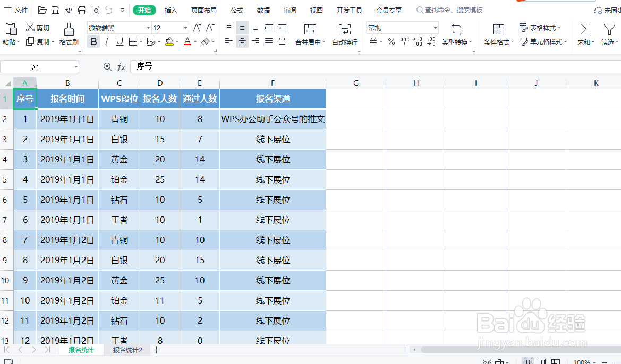Click the search command box 查找命令
The height and width of the screenshot is (364, 621).
point(449,10)
